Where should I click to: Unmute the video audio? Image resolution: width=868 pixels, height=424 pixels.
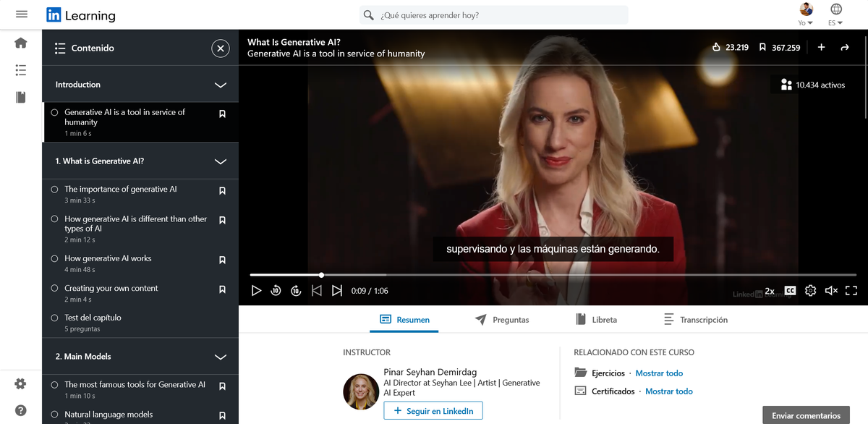tap(830, 291)
